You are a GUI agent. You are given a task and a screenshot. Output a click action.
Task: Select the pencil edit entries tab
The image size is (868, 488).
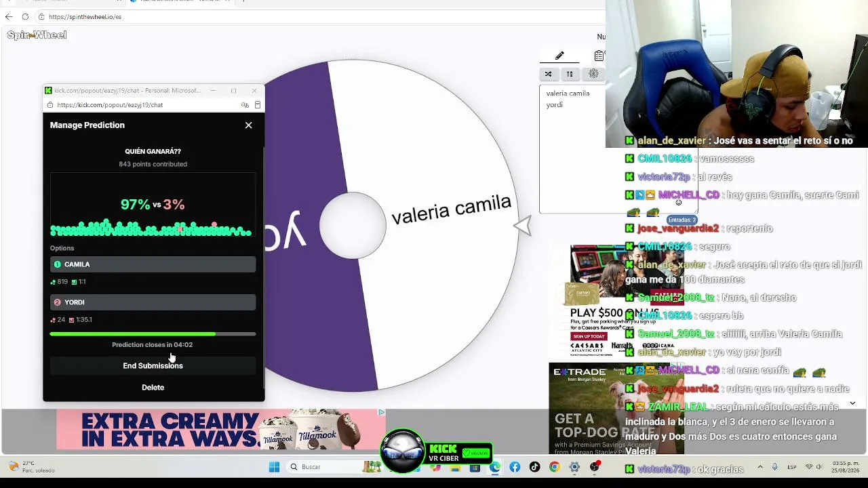coord(559,56)
